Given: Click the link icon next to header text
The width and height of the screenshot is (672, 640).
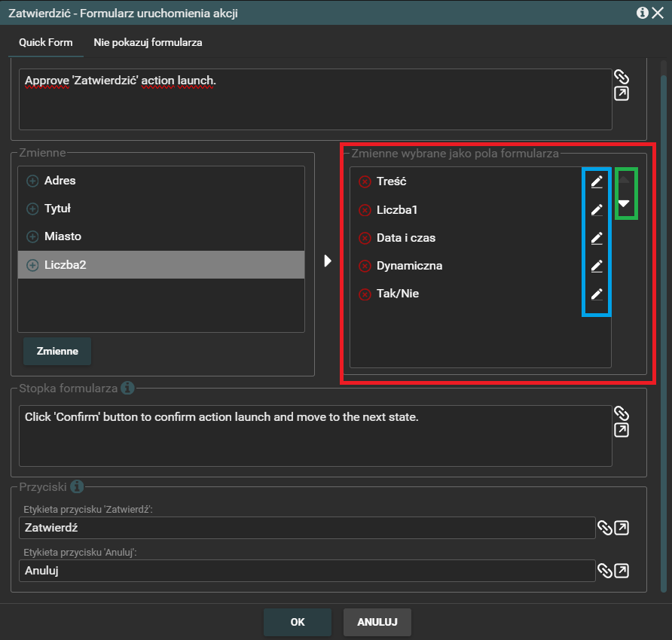Looking at the screenshot, I should (x=621, y=76).
